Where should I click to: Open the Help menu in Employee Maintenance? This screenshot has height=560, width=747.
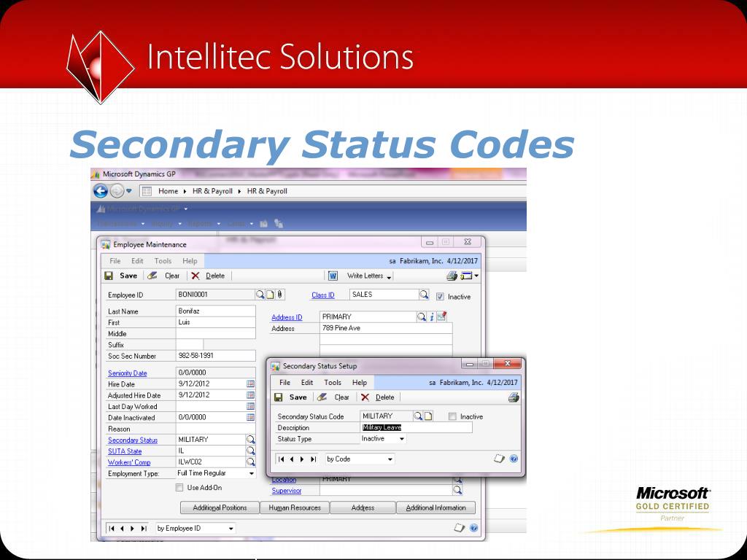point(190,261)
